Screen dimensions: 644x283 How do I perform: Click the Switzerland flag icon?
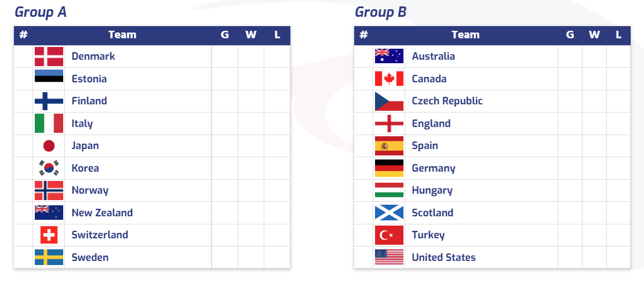(x=49, y=235)
